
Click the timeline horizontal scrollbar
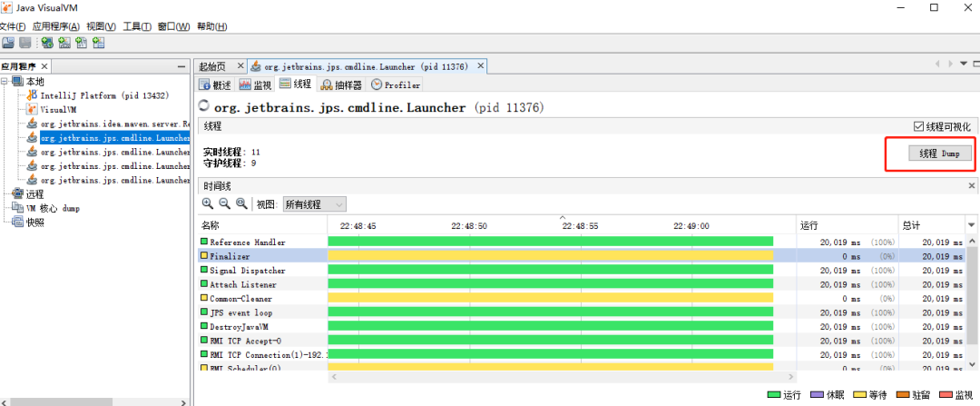tap(563, 377)
